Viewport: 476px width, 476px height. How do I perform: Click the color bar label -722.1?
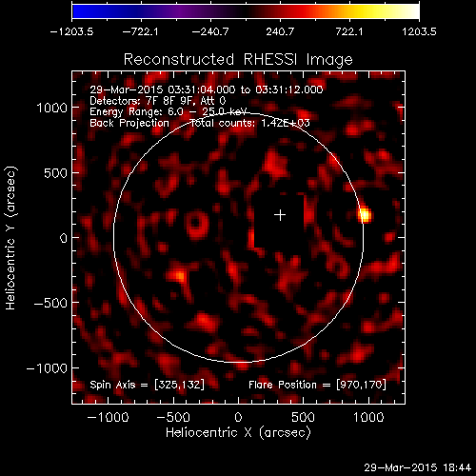[x=140, y=31]
